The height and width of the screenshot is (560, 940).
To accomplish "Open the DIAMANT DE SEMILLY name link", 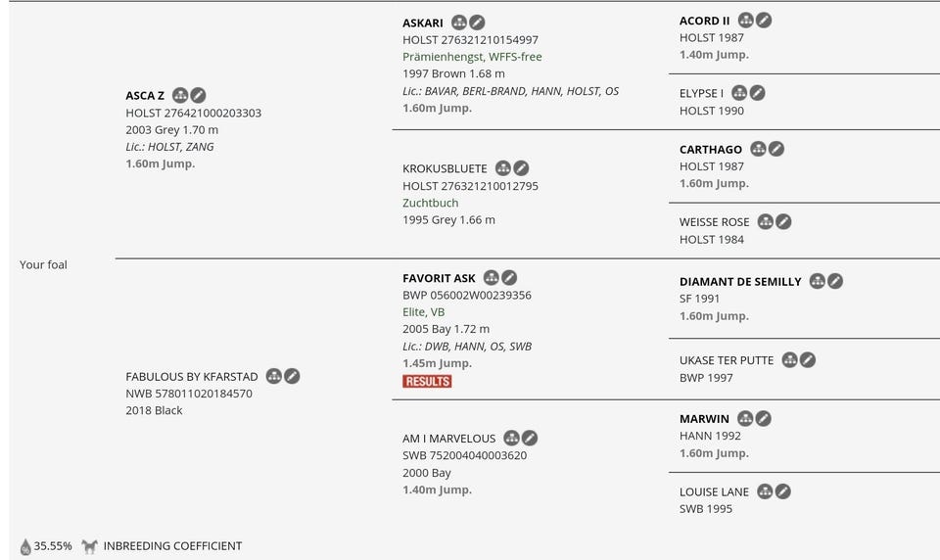I will tap(740, 281).
